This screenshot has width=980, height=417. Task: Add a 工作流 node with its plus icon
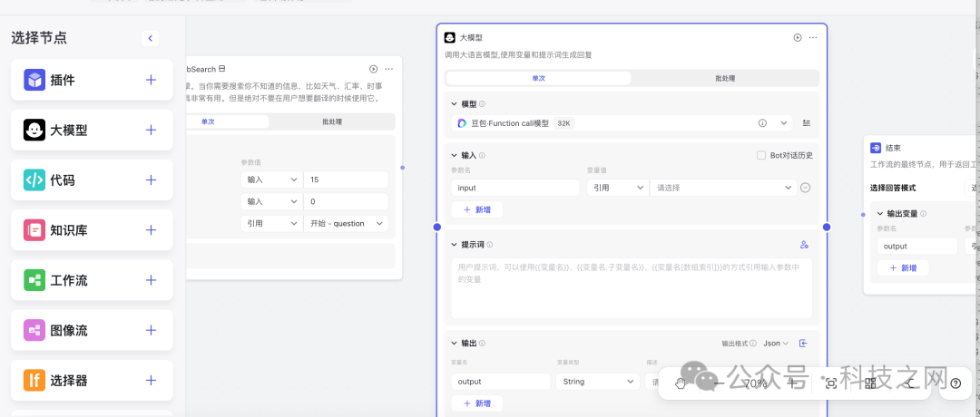(x=151, y=280)
